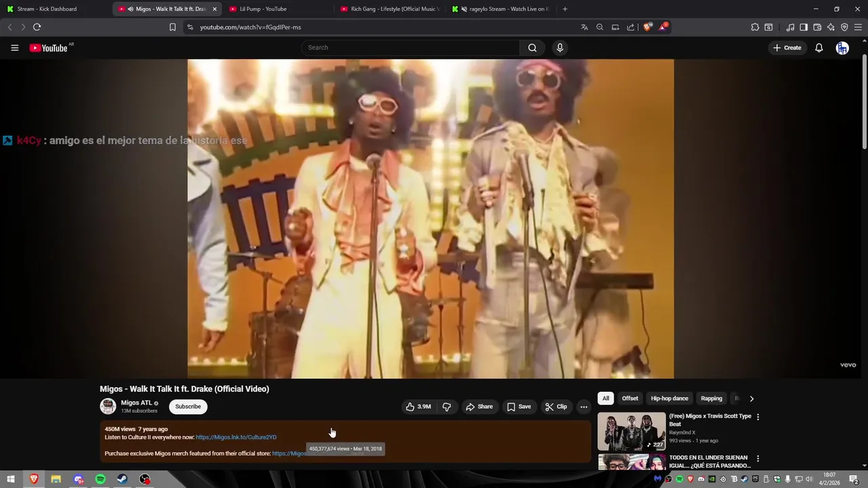The height and width of the screenshot is (488, 868).
Task: Open Steam from the taskbar
Action: tap(122, 479)
